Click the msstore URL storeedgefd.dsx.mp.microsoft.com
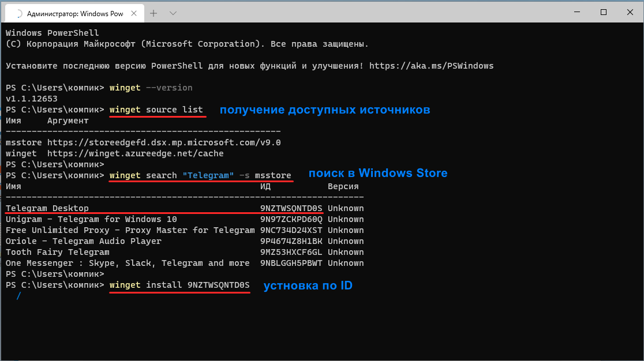644x361 pixels. 164,143
